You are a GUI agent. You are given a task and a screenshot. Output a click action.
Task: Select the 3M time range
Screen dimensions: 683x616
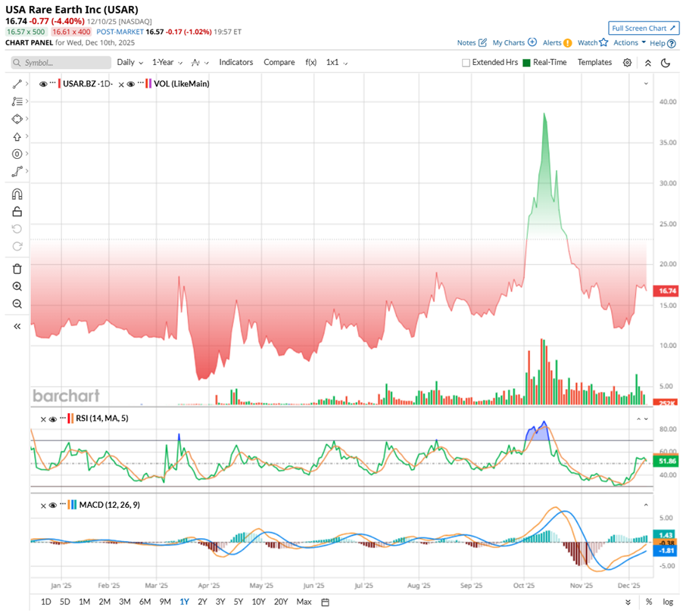(x=125, y=602)
